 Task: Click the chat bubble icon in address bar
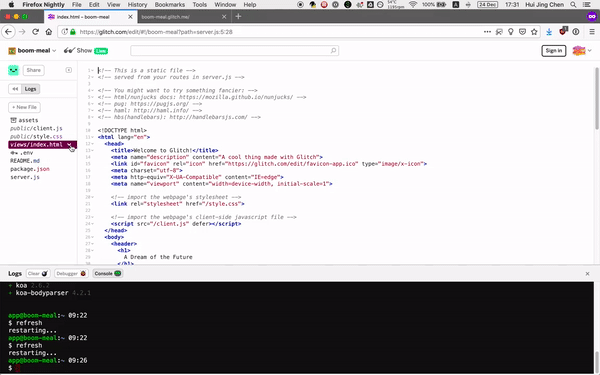(499, 32)
